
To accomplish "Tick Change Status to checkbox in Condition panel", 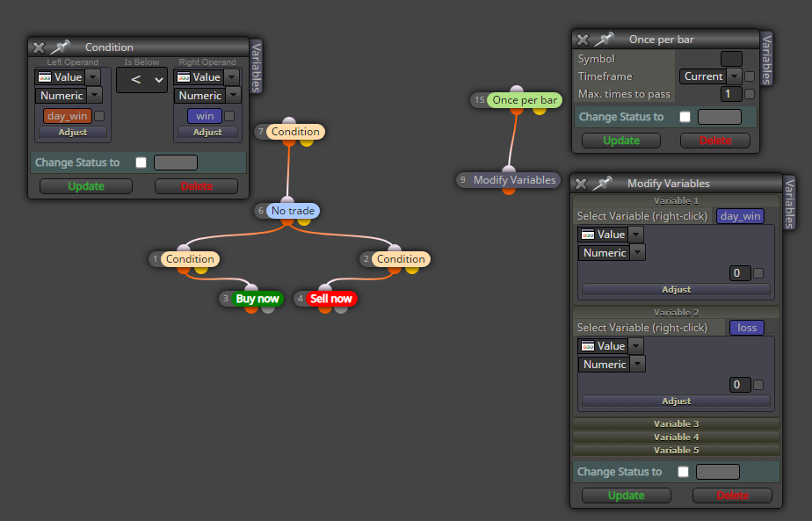I will click(141, 163).
